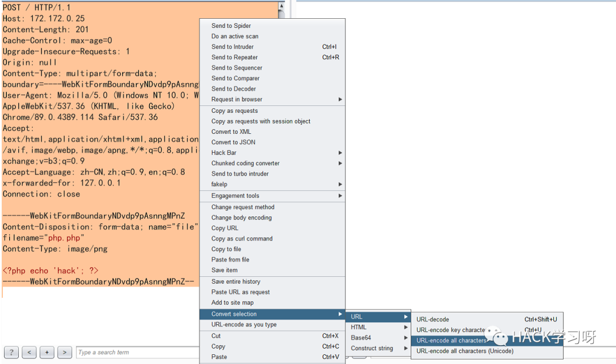Select Send to Repeater

tap(272, 58)
